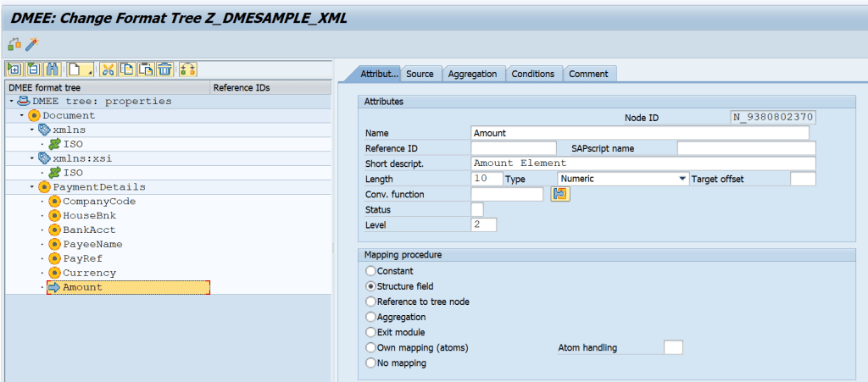Click the HouseBnk node icon
The height and width of the screenshot is (382, 868).
click(x=54, y=216)
